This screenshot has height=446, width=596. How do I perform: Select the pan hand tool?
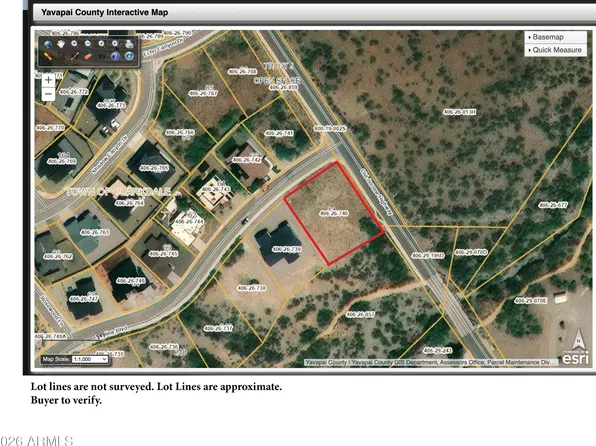61,44
